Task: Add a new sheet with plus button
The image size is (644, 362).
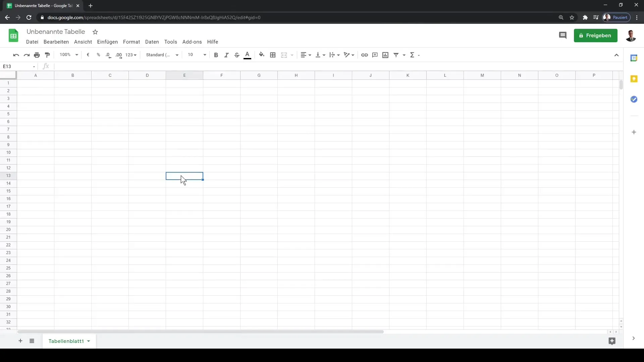Action: 20,341
